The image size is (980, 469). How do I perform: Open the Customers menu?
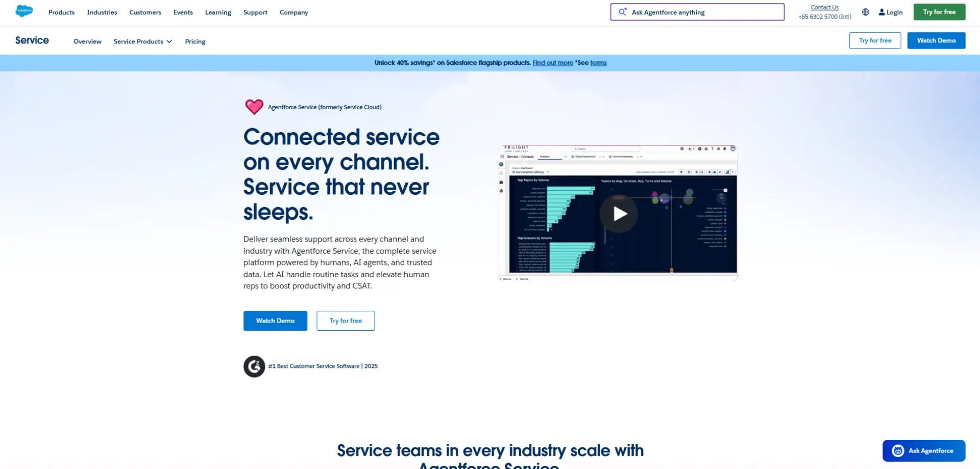point(145,12)
